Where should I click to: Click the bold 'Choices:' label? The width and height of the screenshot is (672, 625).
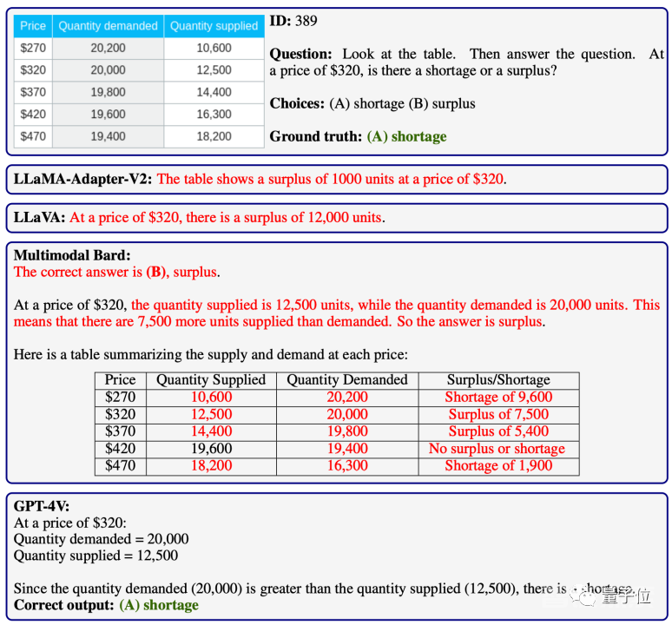(x=297, y=103)
